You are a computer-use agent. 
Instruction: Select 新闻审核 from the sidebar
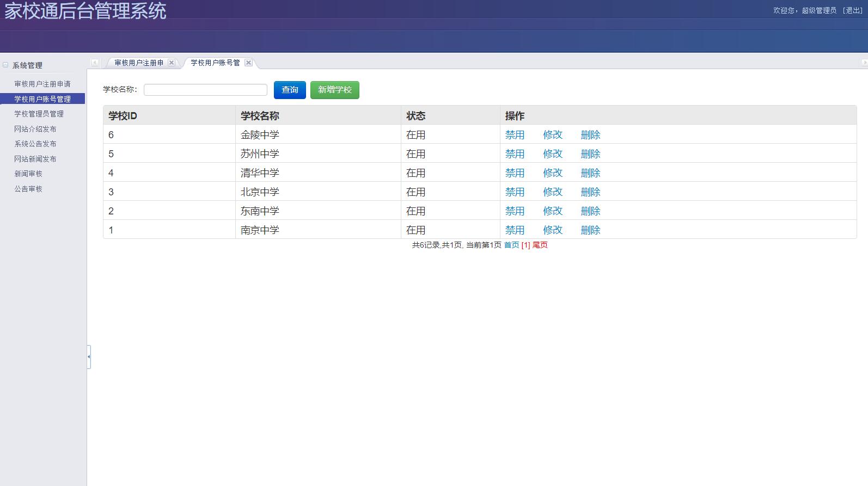pyautogui.click(x=28, y=174)
